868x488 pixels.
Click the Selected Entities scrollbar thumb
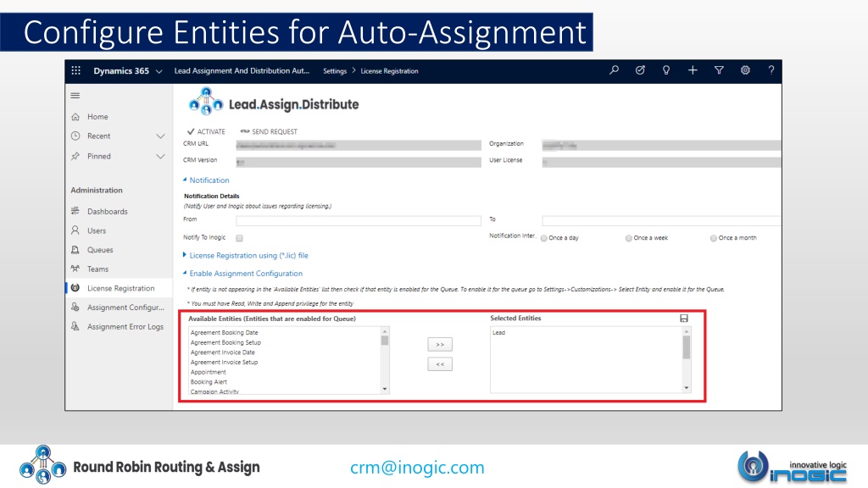click(x=687, y=347)
